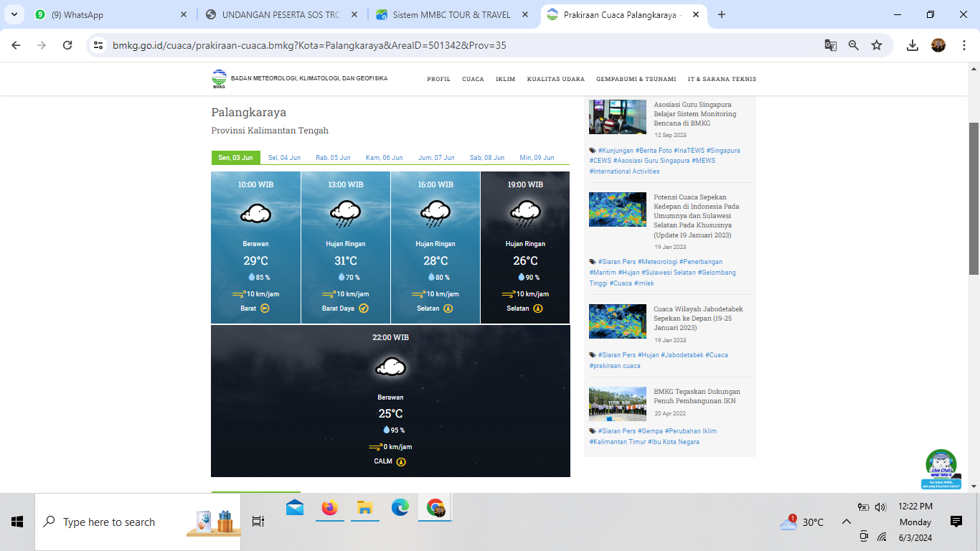The width and height of the screenshot is (980, 551).
Task: Click the rain cloud icon for 16:00 WIB
Action: click(435, 214)
